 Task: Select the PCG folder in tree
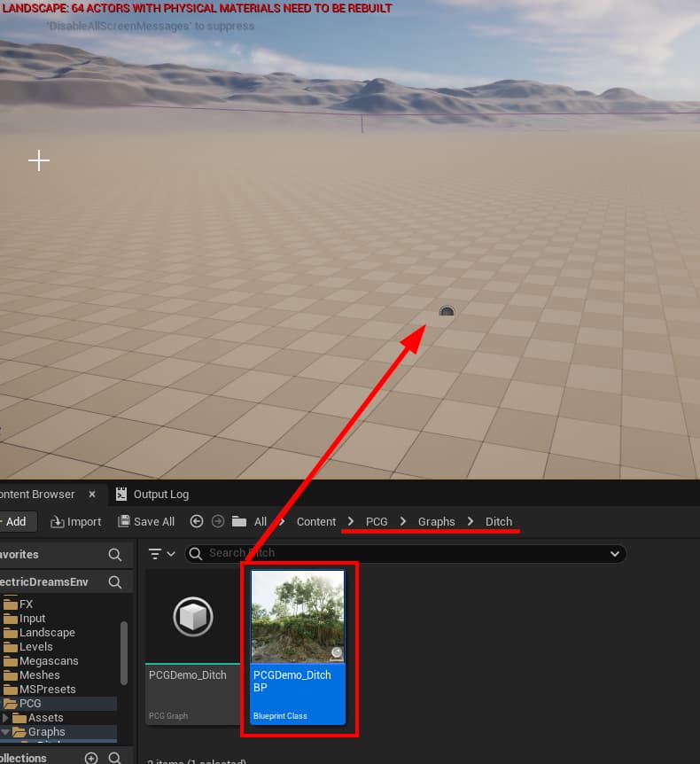(30, 703)
